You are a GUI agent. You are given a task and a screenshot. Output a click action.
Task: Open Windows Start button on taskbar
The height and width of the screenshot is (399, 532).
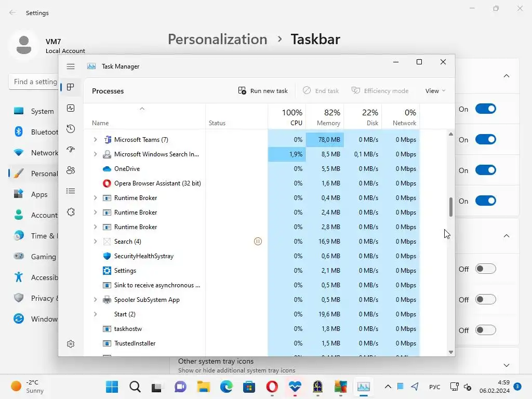(112, 387)
